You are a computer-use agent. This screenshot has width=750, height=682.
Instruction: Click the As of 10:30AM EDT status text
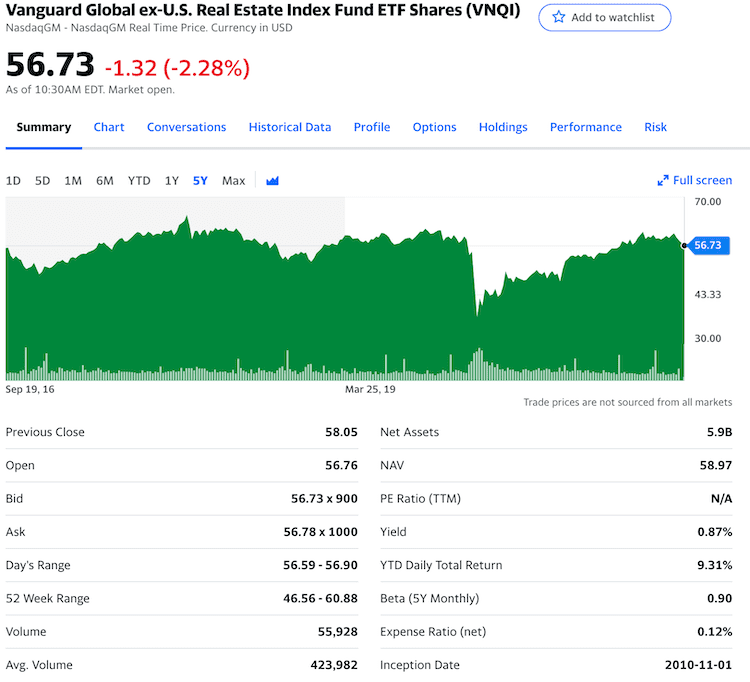(90, 90)
